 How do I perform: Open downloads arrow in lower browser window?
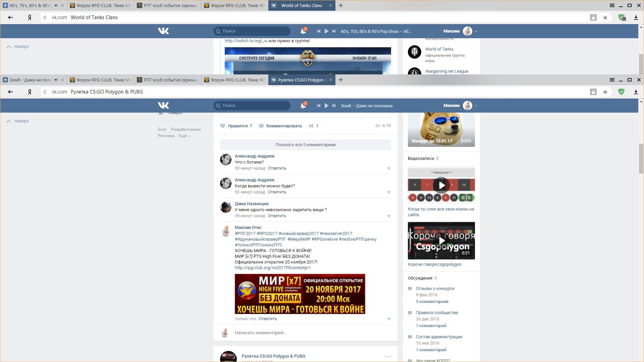click(636, 92)
